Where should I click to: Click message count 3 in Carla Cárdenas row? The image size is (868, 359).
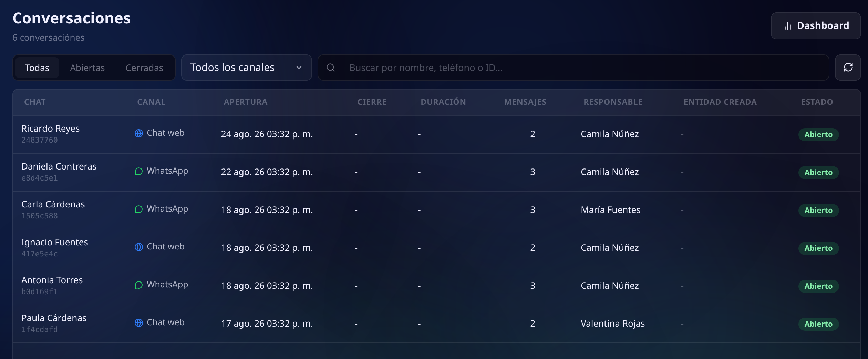point(533,210)
